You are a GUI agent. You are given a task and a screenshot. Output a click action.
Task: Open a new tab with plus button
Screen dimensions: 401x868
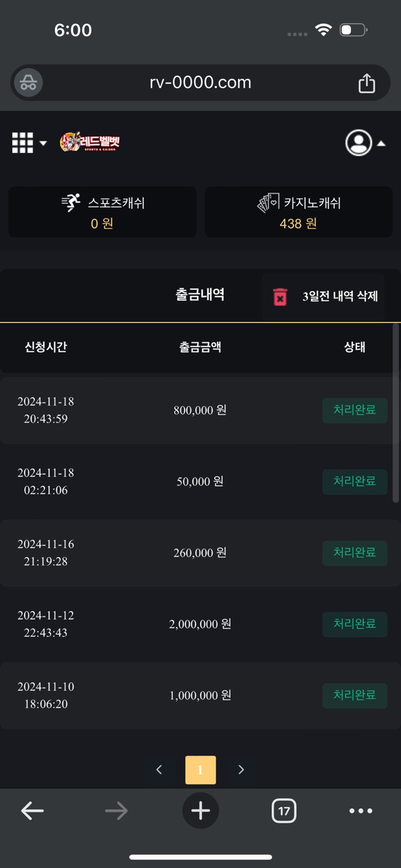point(200,811)
